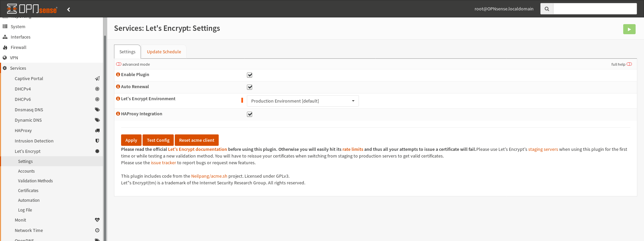
Task: Switch to the Update Schedule tab
Action: [164, 52]
